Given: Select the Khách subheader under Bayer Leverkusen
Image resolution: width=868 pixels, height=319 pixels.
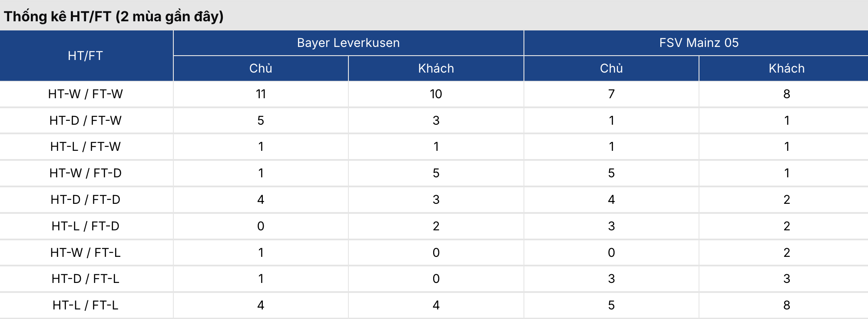Looking at the screenshot, I should (436, 68).
